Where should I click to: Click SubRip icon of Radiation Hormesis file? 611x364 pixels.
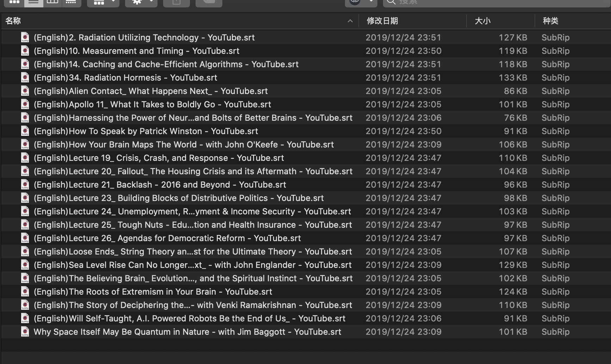[x=25, y=77]
